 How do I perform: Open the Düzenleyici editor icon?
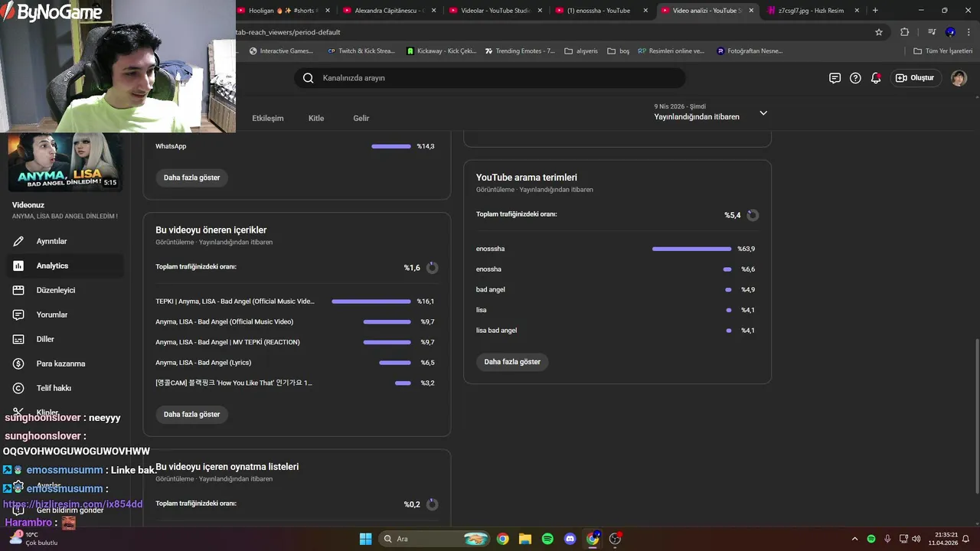click(x=18, y=290)
